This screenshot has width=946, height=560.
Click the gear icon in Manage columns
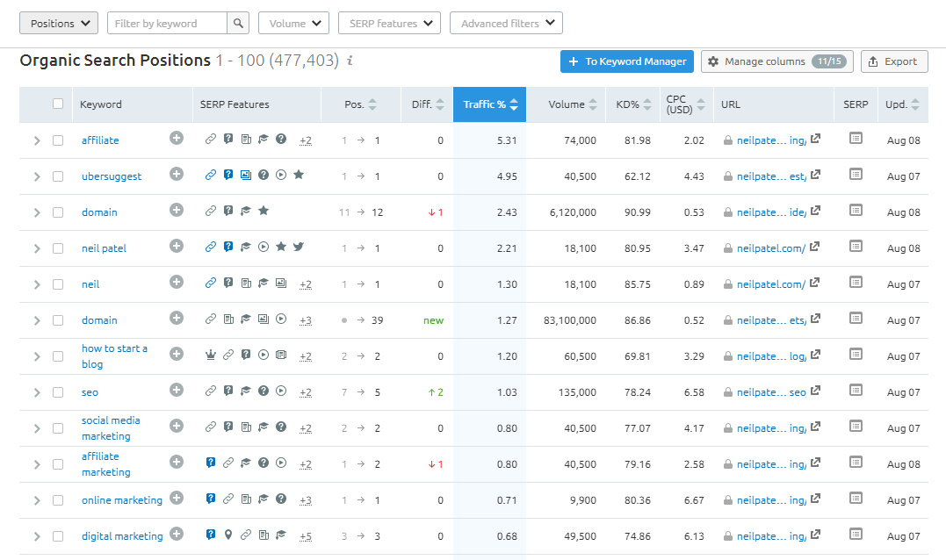[713, 61]
